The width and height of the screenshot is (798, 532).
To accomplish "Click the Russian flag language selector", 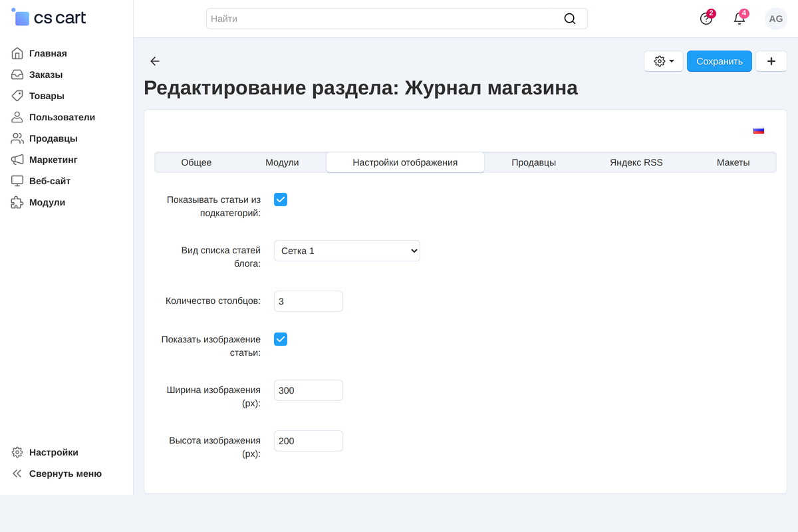I will tap(759, 130).
